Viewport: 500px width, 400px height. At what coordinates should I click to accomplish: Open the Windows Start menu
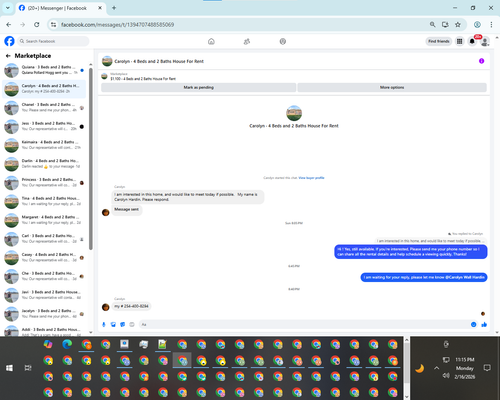coord(9,368)
